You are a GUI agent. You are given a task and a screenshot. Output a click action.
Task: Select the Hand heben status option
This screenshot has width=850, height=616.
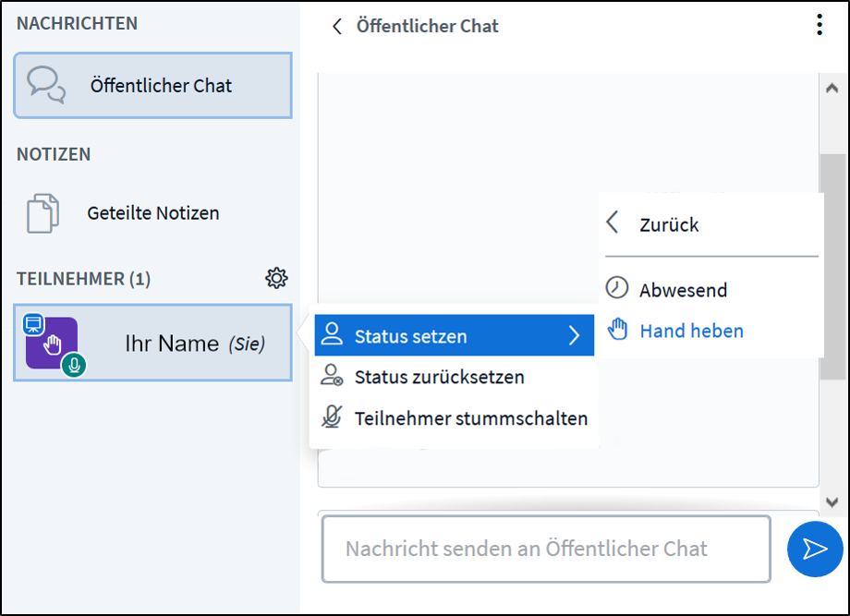[691, 331]
